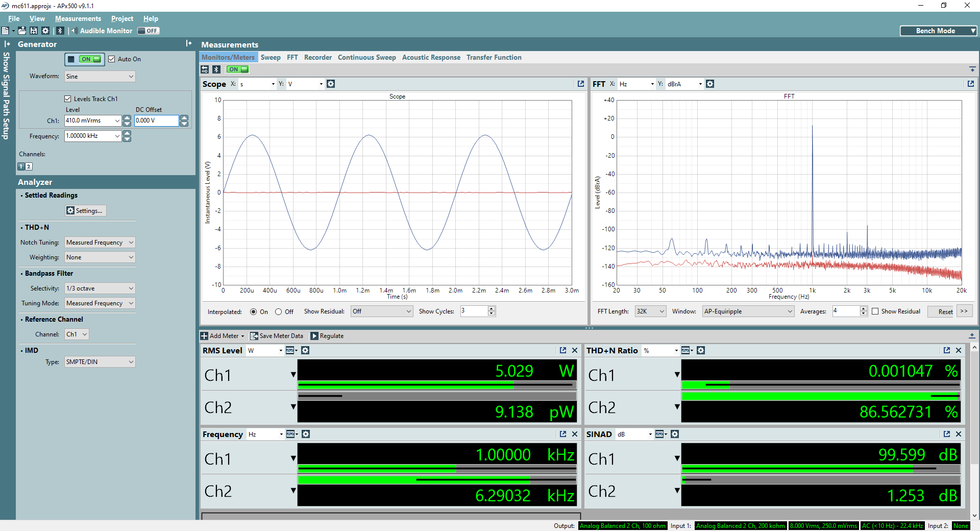The image size is (980, 531).
Task: Open the Measurements menu
Action: point(78,18)
